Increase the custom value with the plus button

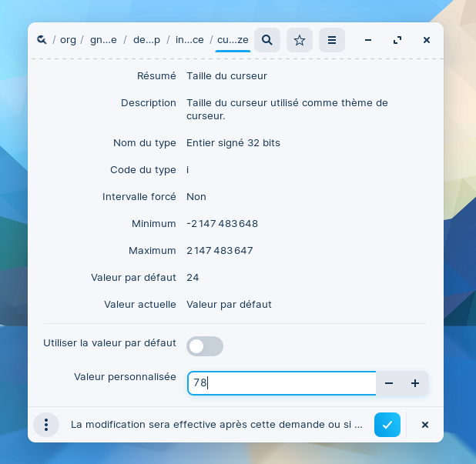tap(415, 383)
